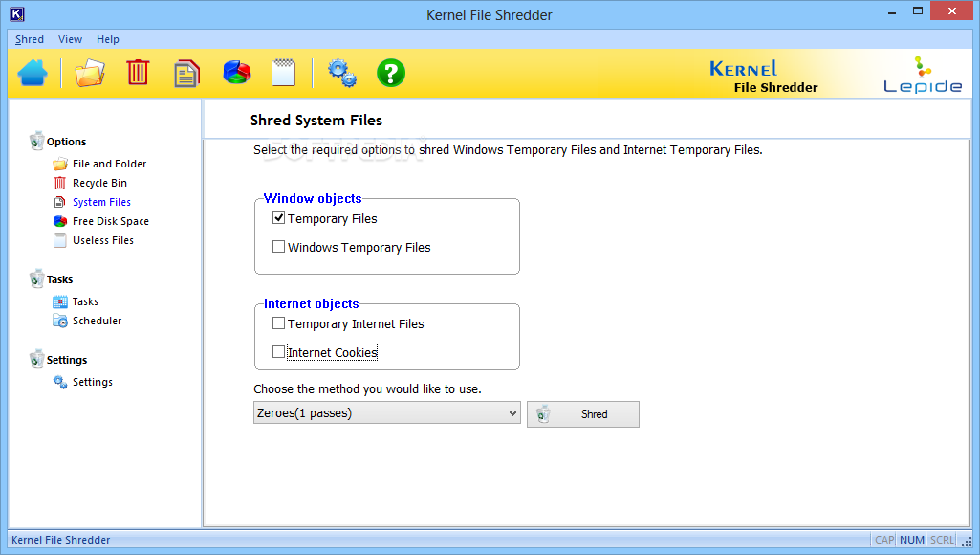This screenshot has height=555, width=980.
Task: Select File and Folder in sidebar
Action: [109, 164]
